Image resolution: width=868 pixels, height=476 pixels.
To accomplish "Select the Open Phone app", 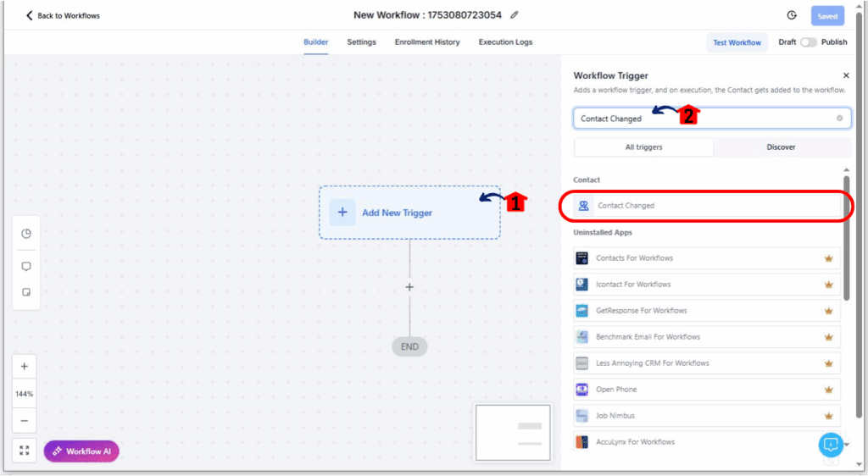I will pos(707,390).
